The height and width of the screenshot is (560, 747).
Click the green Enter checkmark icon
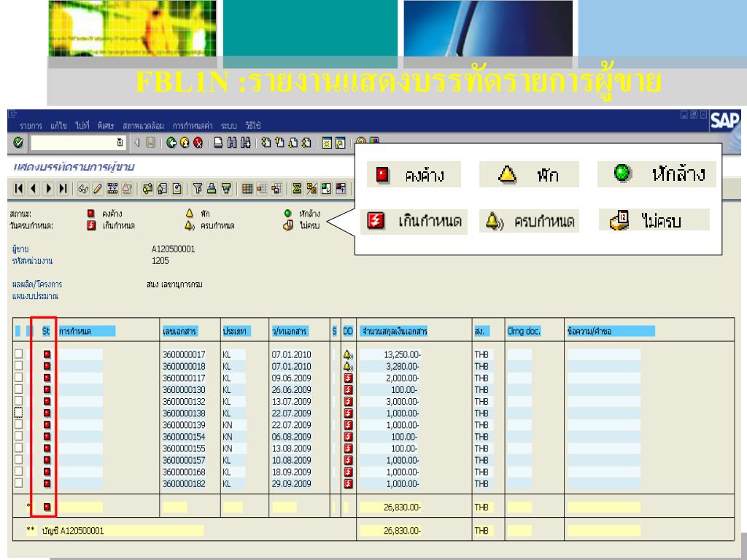click(x=18, y=142)
